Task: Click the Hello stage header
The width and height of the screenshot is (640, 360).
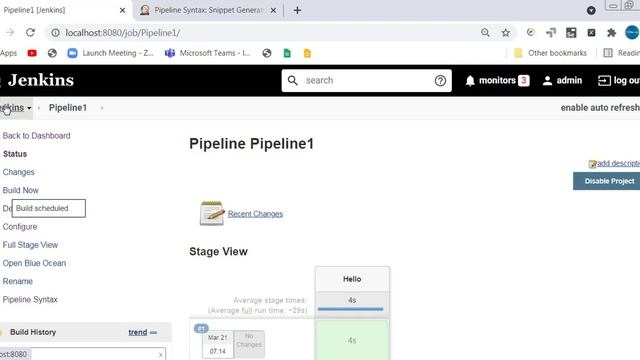Action: tap(352, 279)
